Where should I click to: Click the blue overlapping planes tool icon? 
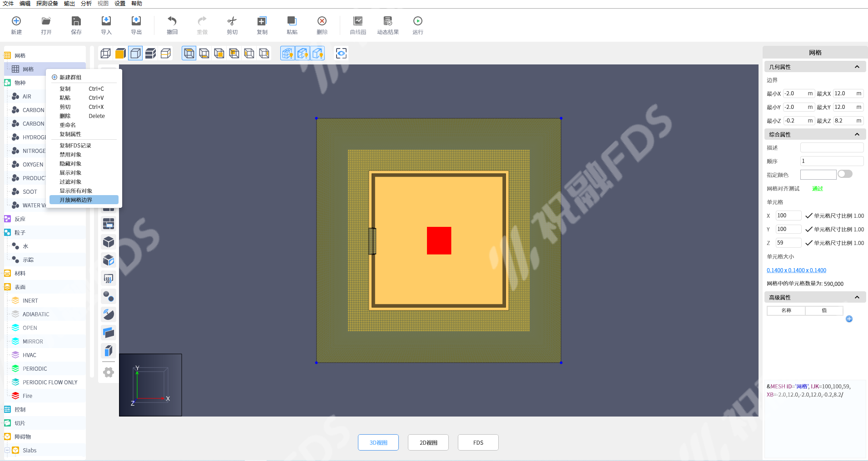[x=109, y=333]
